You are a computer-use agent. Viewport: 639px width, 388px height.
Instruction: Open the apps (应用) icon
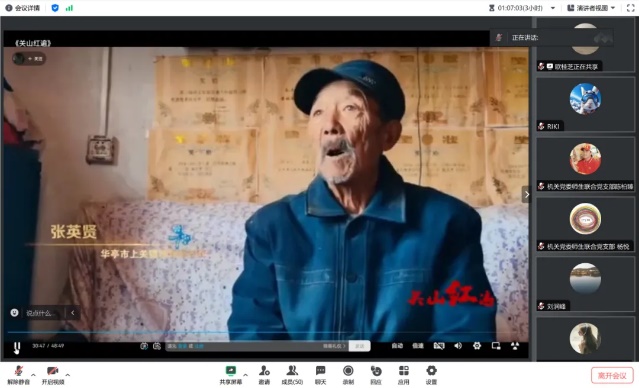tap(403, 375)
